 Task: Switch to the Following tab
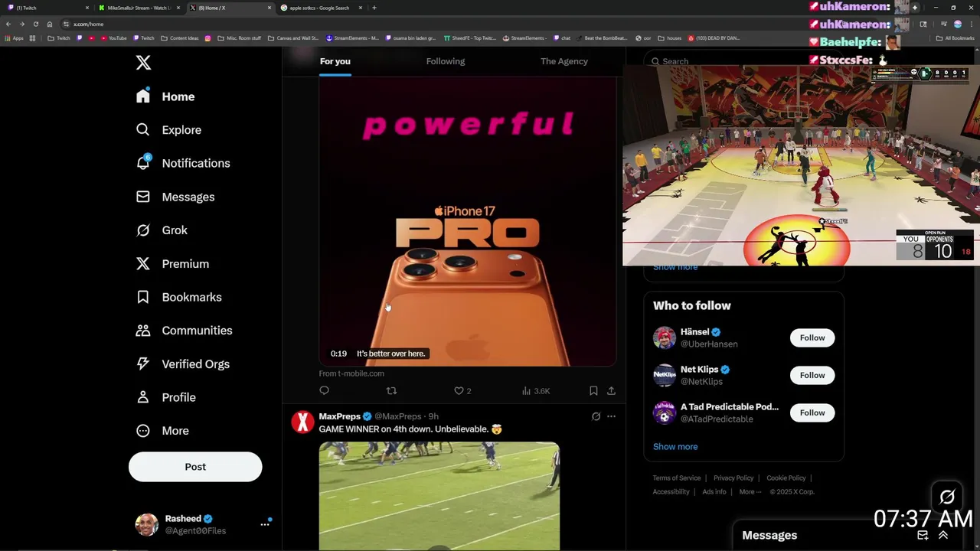coord(446,61)
